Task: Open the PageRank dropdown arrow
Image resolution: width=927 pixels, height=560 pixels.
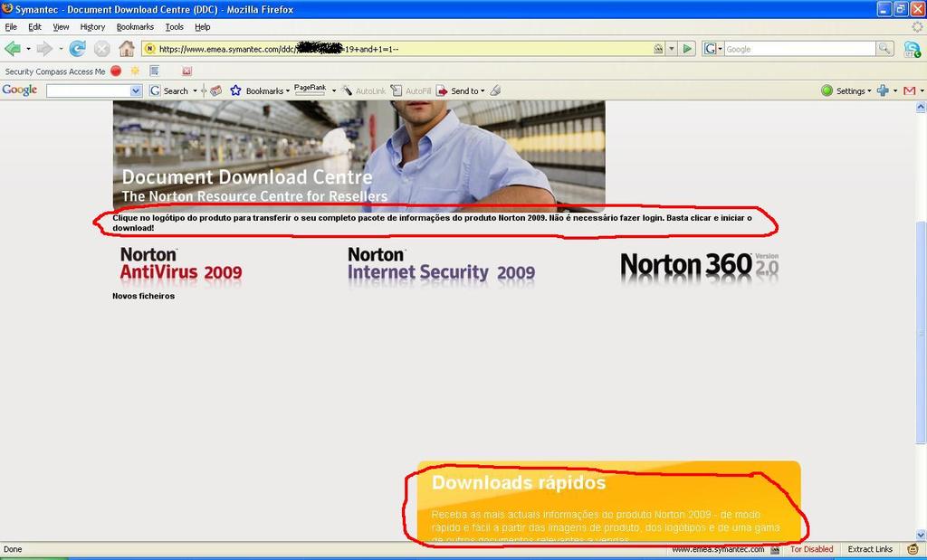Action: [x=333, y=91]
